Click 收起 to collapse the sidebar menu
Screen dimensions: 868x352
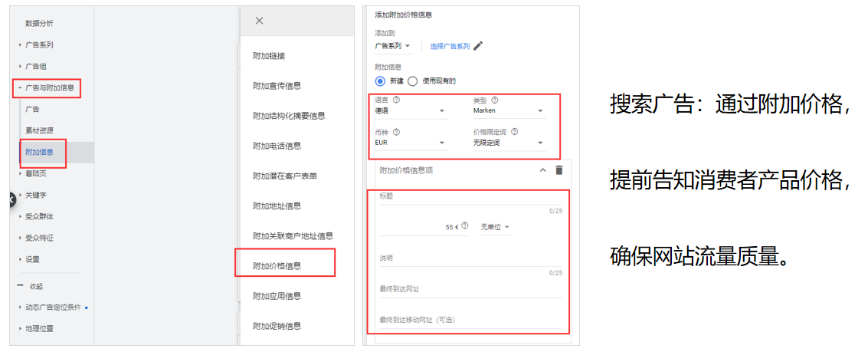[x=36, y=286]
